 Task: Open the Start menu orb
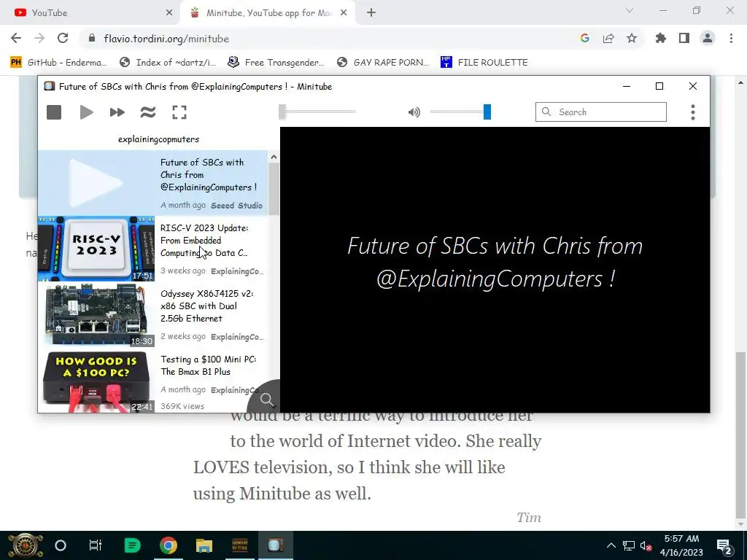tap(26, 545)
